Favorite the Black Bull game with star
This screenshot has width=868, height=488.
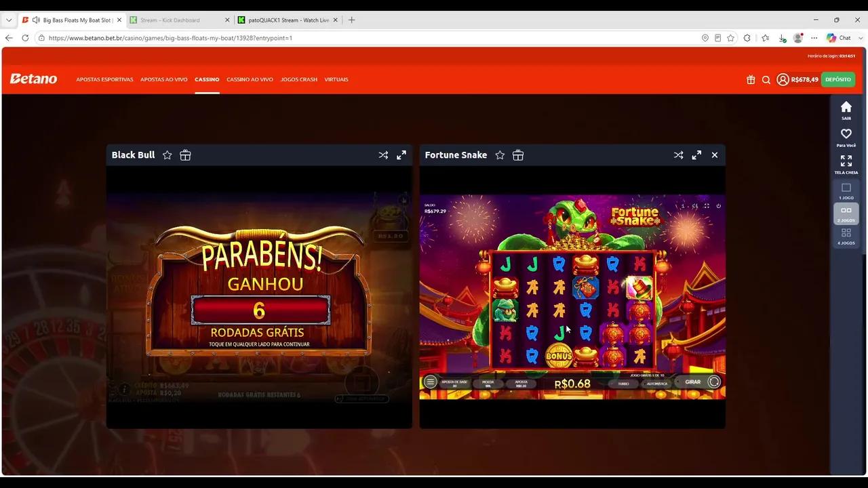[167, 155]
